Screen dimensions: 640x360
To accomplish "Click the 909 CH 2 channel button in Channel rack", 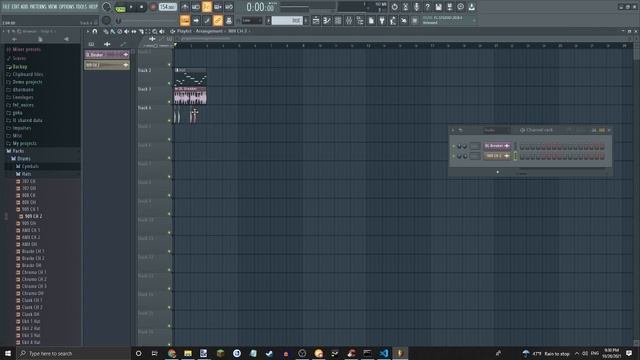I will coord(497,156).
